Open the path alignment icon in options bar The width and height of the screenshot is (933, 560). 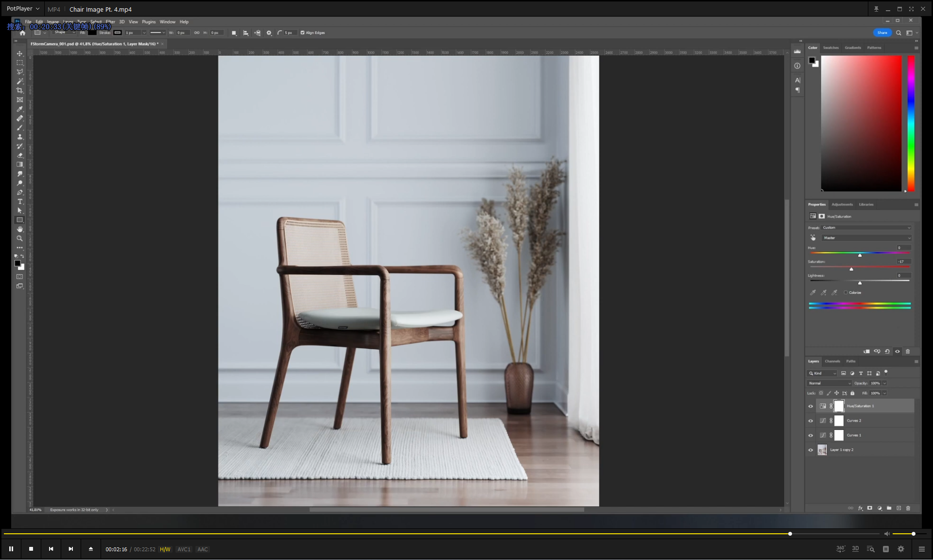click(x=246, y=33)
